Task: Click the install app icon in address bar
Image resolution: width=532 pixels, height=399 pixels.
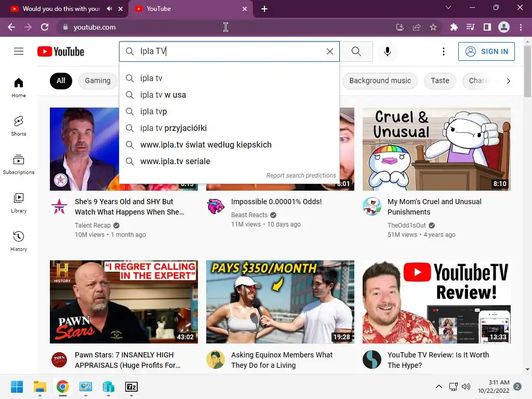Action: click(400, 27)
